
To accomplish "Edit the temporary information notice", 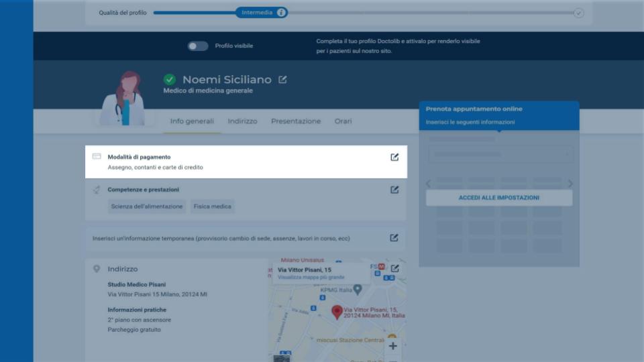I will [x=394, y=238].
